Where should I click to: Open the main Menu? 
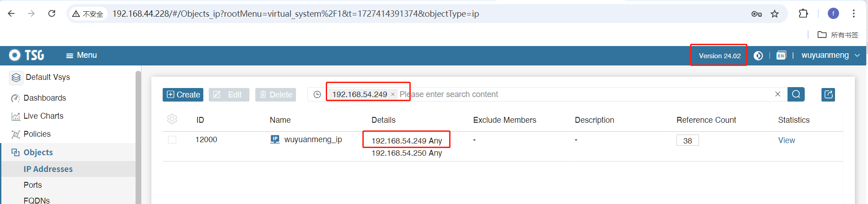(x=81, y=55)
